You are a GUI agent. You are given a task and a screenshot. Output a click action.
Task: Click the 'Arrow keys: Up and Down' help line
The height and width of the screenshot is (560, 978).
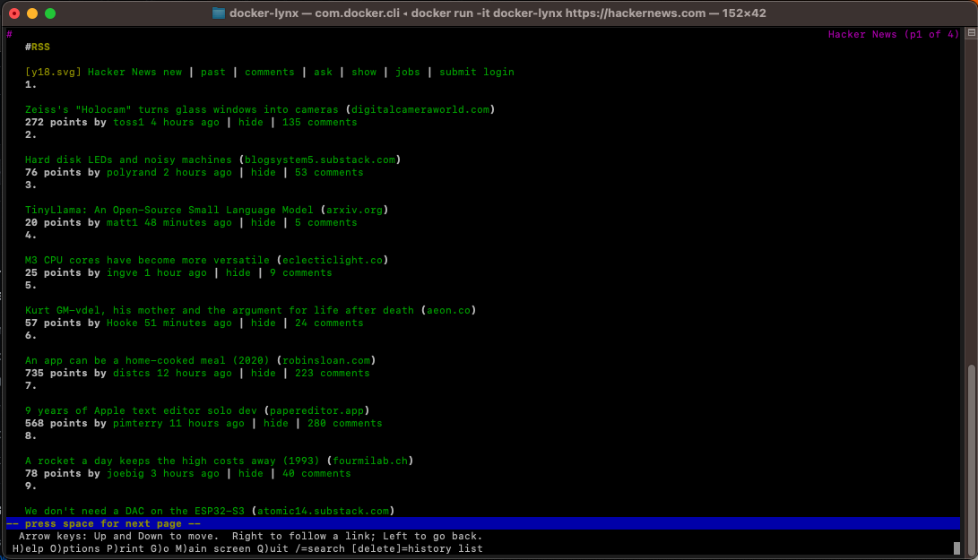[251, 537]
